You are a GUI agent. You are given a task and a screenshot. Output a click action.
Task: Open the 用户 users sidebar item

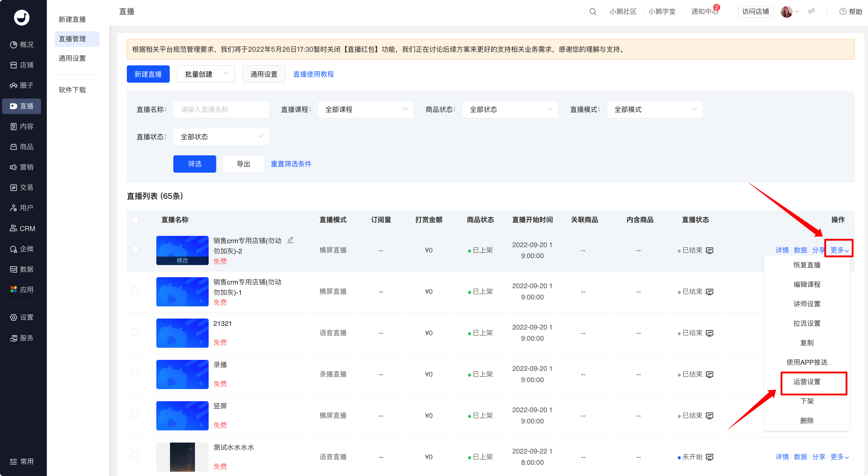tap(22, 208)
